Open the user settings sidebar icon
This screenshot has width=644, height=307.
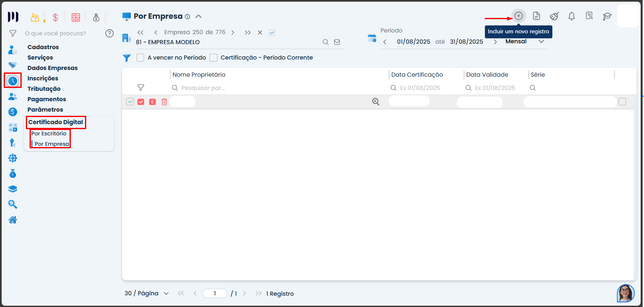pyautogui.click(x=13, y=50)
